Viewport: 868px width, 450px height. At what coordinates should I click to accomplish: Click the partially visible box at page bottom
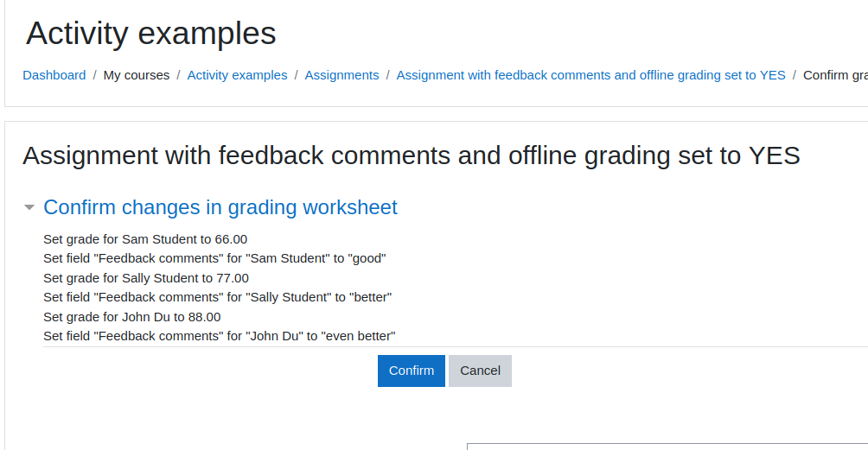pyautogui.click(x=667, y=447)
